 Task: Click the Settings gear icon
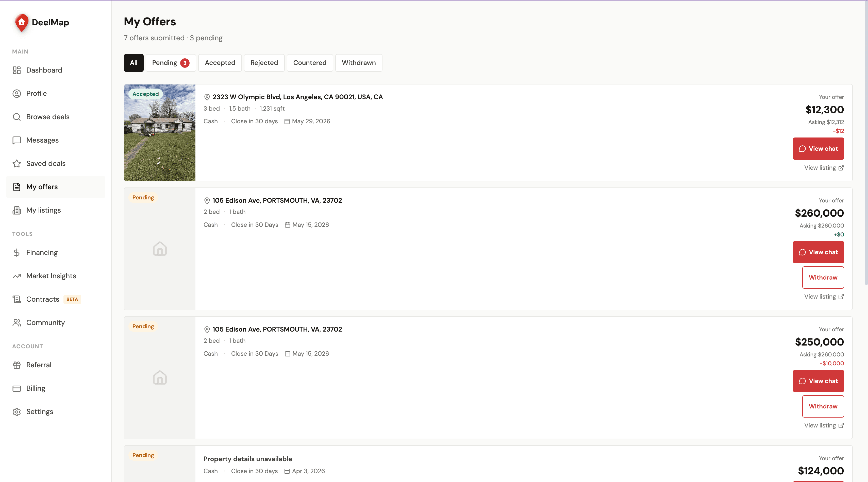(x=16, y=412)
